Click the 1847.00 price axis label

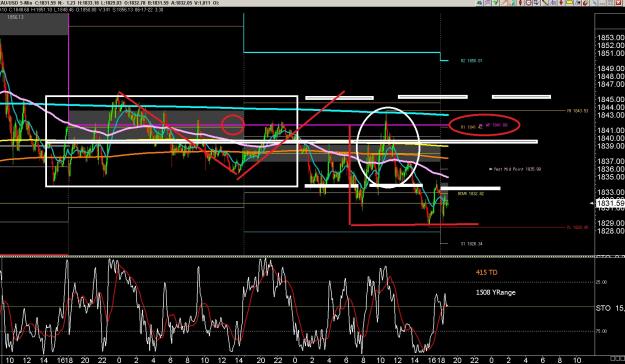point(610,84)
